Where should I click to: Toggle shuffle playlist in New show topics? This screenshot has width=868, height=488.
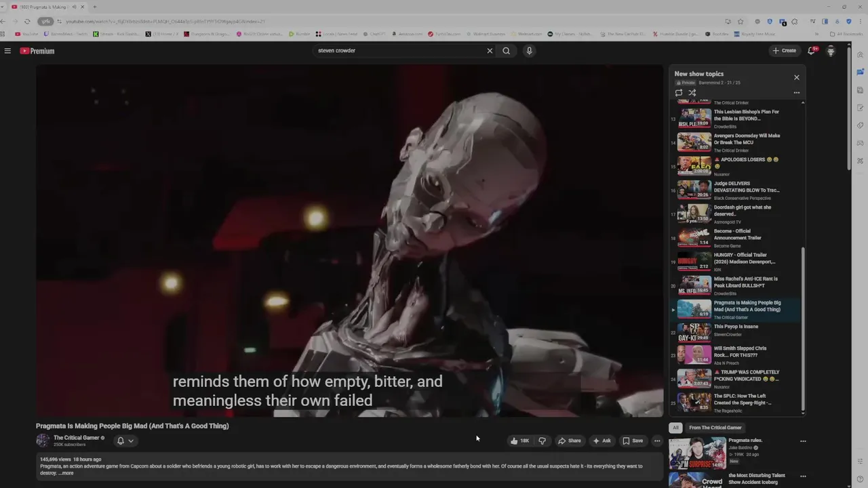pyautogui.click(x=692, y=93)
